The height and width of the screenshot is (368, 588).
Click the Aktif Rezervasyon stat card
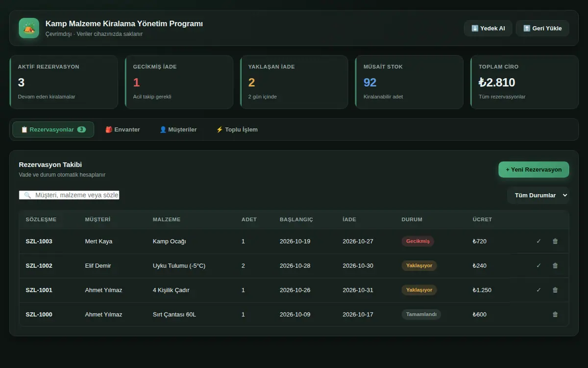64,82
